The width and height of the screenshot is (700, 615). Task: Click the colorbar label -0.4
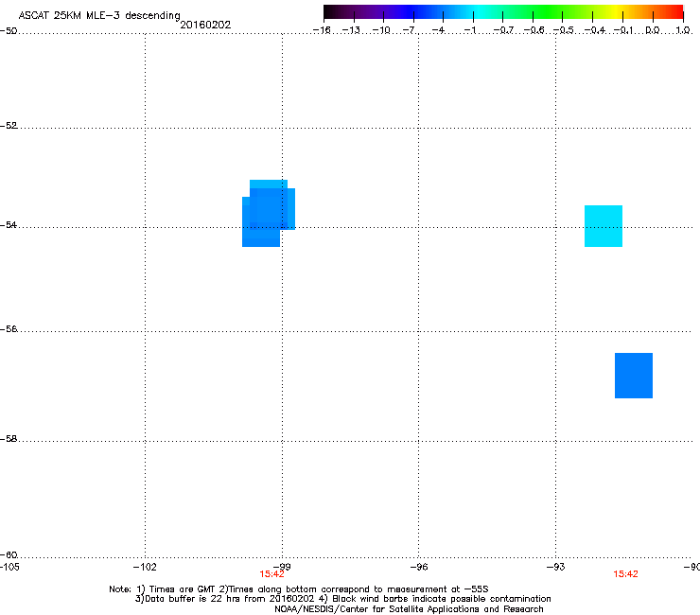(x=595, y=30)
